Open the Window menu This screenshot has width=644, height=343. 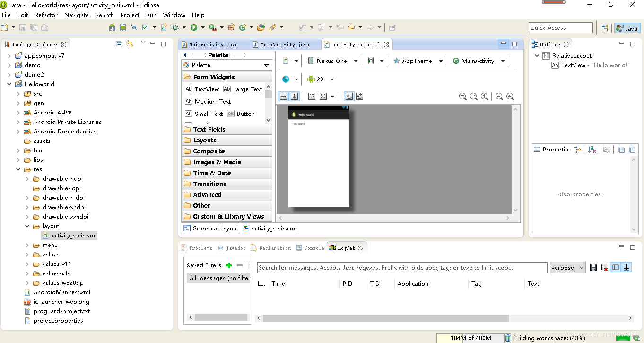coord(174,15)
